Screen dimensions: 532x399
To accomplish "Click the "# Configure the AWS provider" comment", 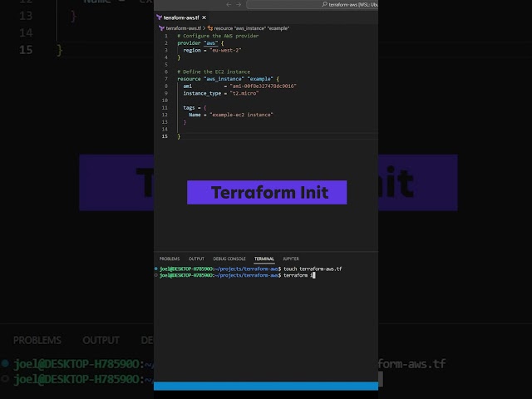I will coord(218,36).
